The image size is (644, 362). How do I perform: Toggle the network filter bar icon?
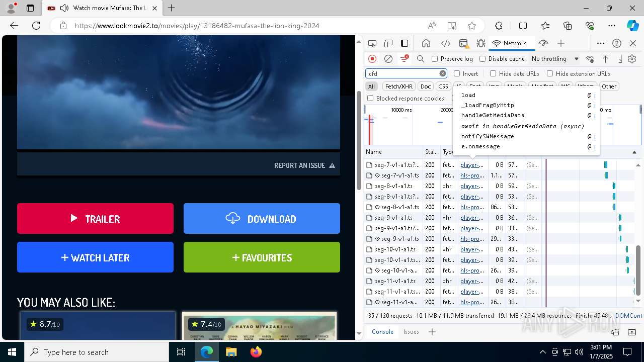404,59
